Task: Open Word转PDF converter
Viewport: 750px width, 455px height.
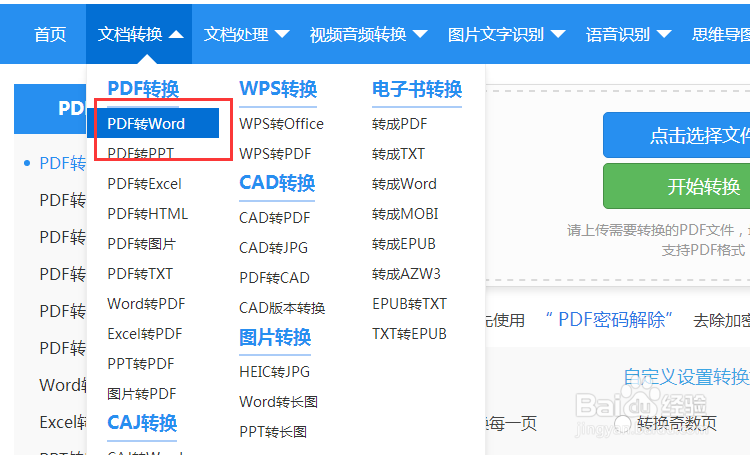Action: 146,304
